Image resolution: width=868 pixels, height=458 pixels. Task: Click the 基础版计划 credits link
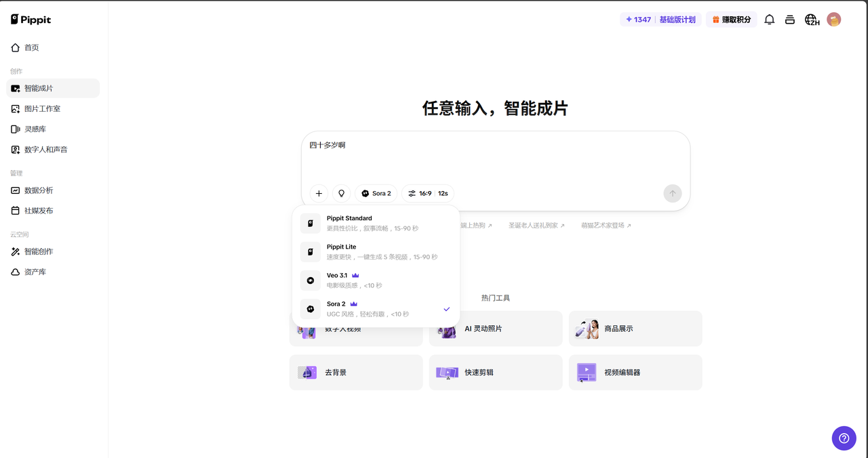pos(677,20)
